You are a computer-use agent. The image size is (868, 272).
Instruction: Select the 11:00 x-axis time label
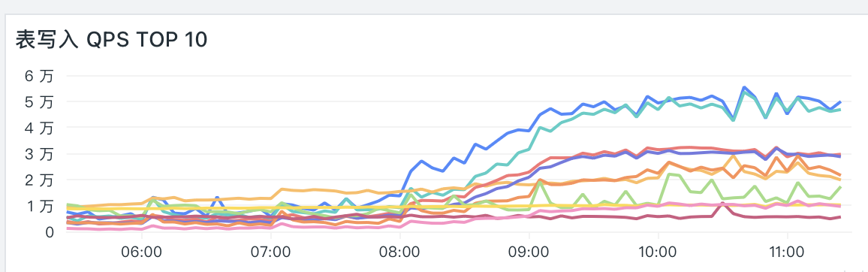787,252
